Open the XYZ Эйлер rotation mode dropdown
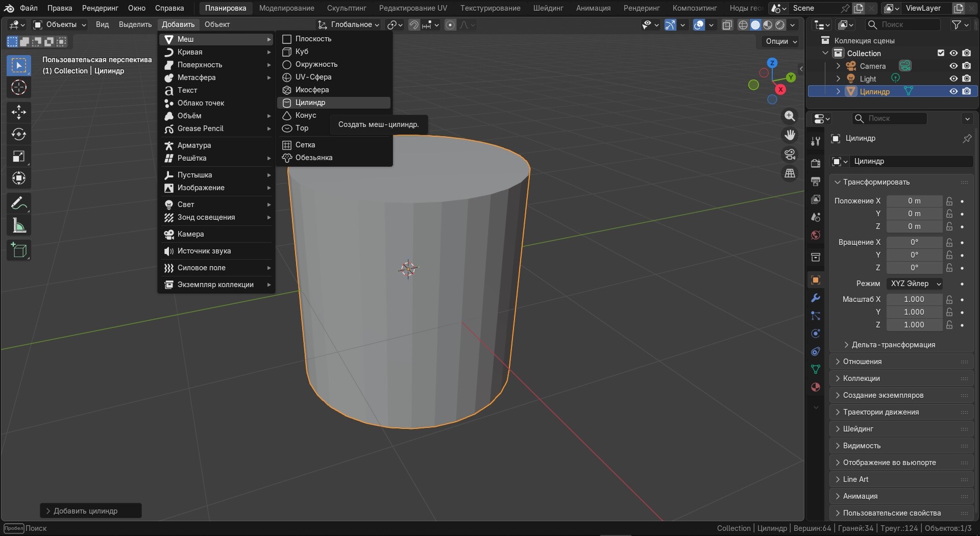Screen dimensions: 980x536 pos(915,284)
